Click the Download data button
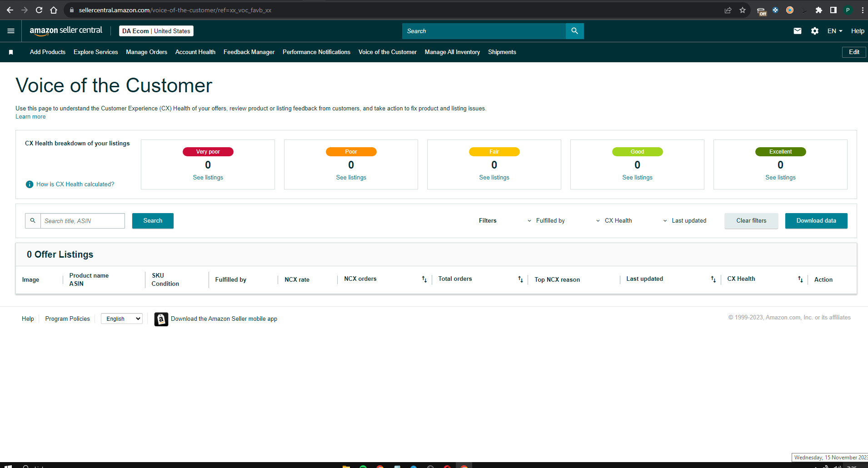868x468 pixels. 816,220
